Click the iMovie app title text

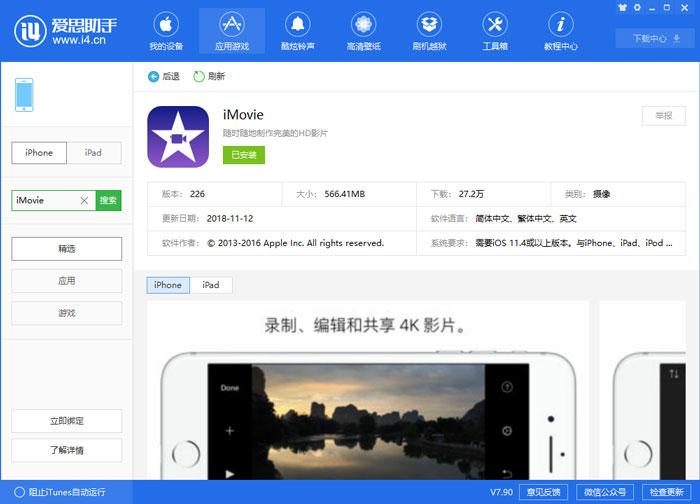click(x=243, y=115)
